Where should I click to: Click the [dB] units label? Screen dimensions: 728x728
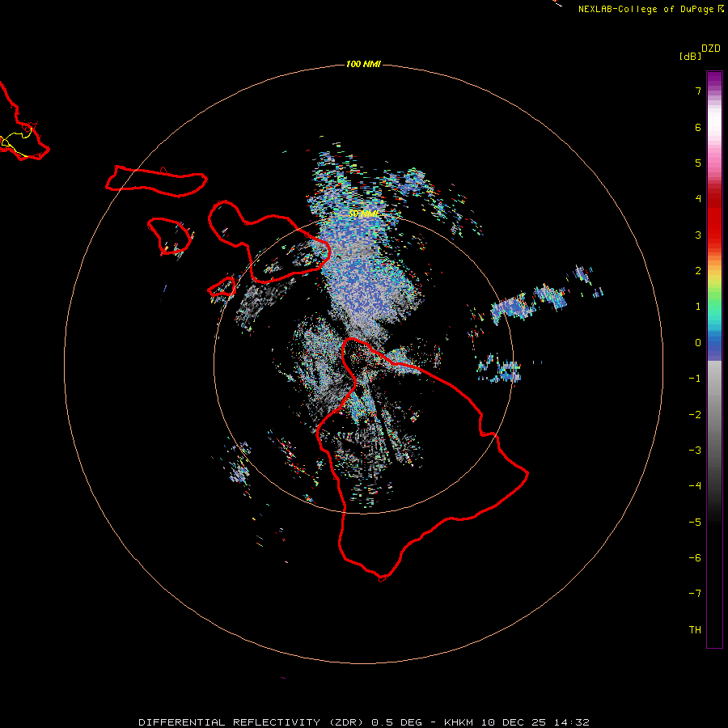691,57
